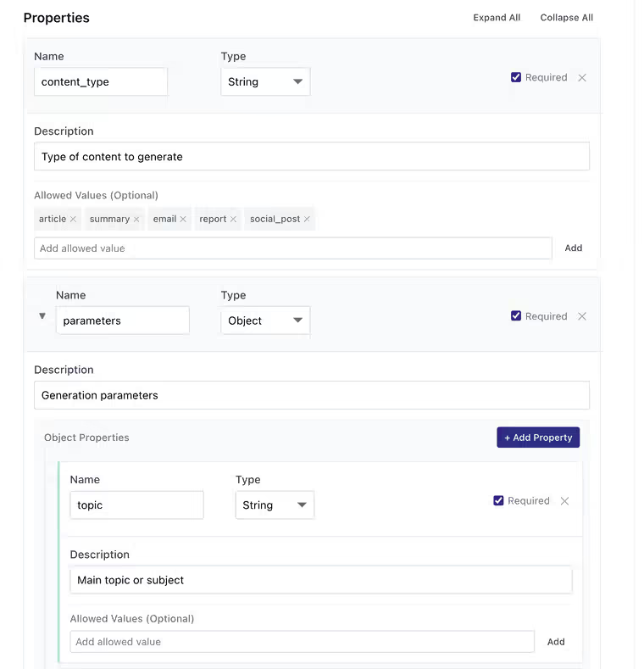Delete the topic nested property
This screenshot has width=644, height=669.
[x=565, y=501]
